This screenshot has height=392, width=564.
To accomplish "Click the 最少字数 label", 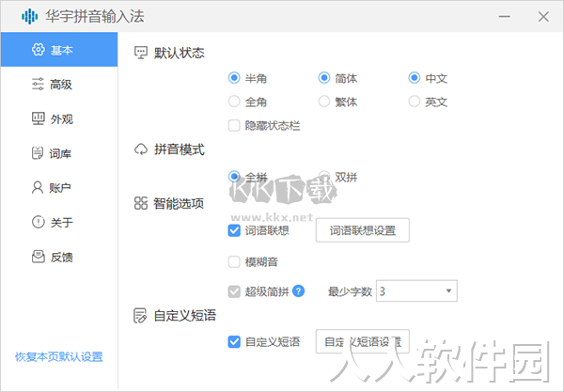I will coord(350,291).
